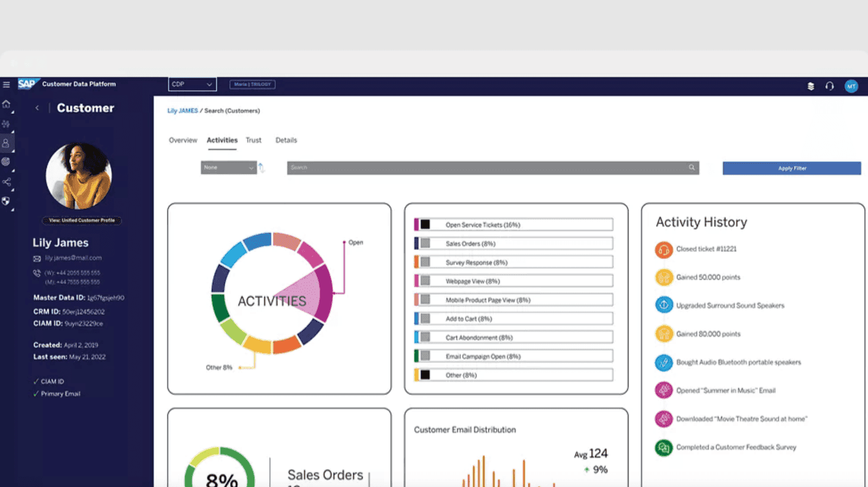Open the headset support icon
The width and height of the screenshot is (868, 487).
[x=829, y=85]
